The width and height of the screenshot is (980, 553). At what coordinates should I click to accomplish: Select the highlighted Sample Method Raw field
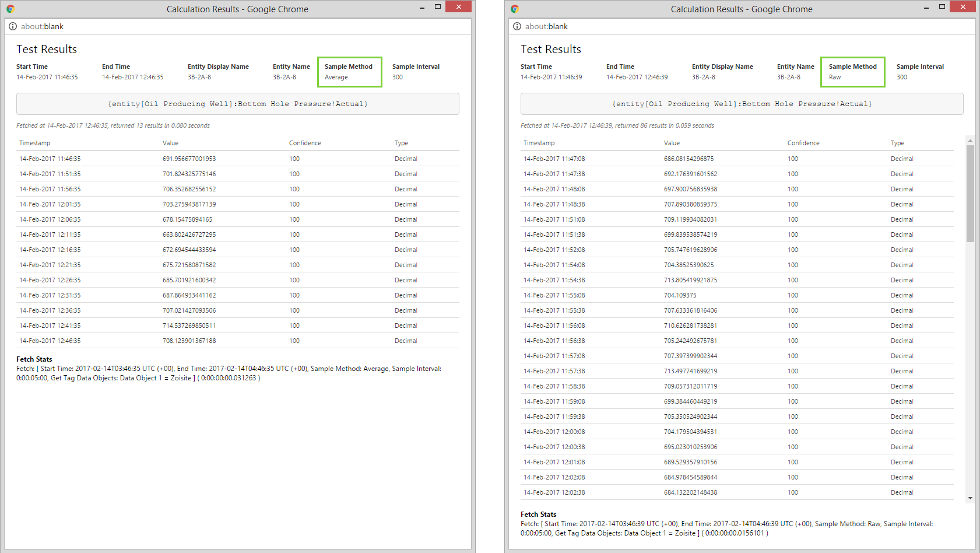click(x=852, y=72)
